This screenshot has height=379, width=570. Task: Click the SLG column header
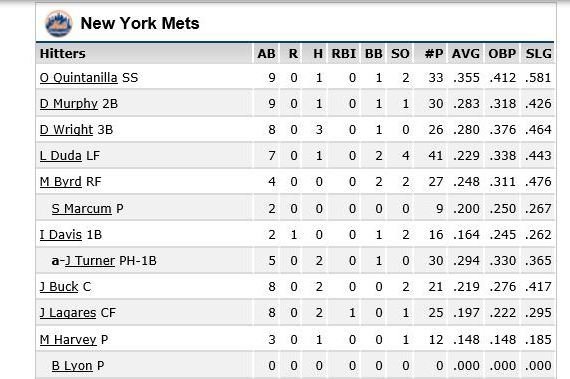(538, 54)
